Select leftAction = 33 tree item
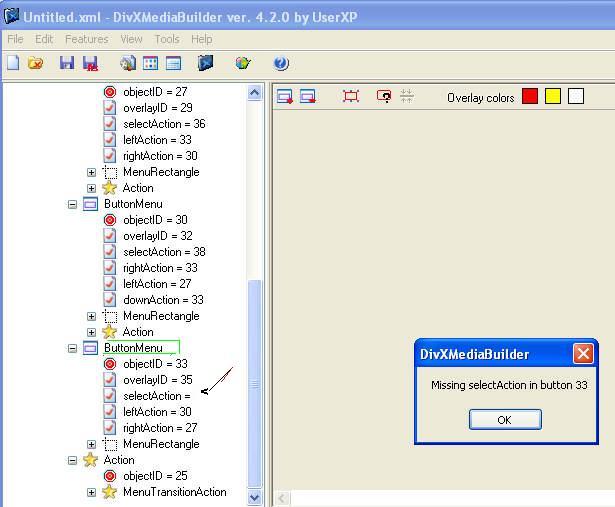615x507 pixels. pos(157,140)
